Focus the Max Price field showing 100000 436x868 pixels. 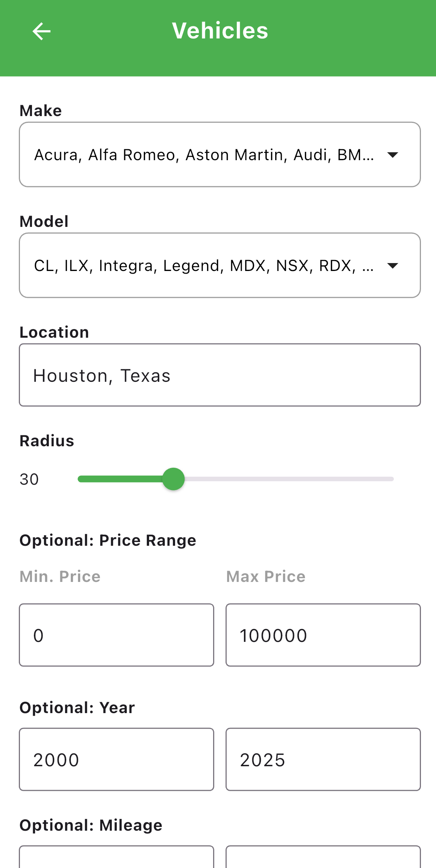(x=323, y=635)
